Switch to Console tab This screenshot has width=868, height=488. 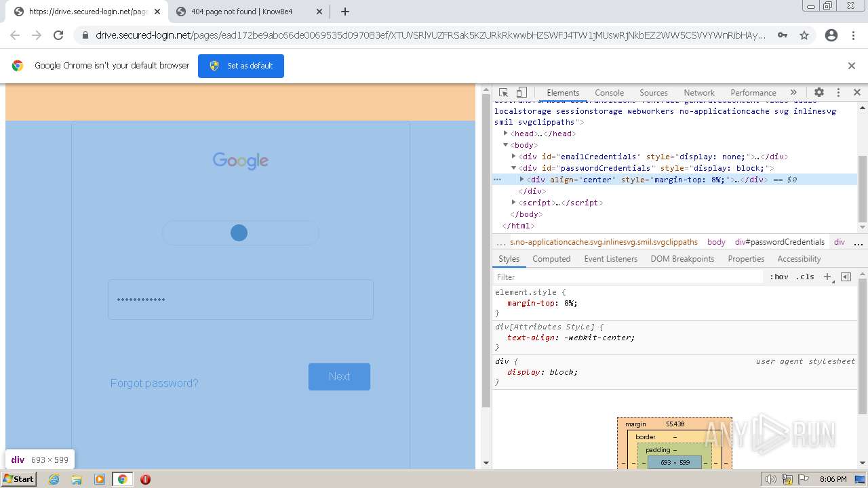pyautogui.click(x=610, y=93)
